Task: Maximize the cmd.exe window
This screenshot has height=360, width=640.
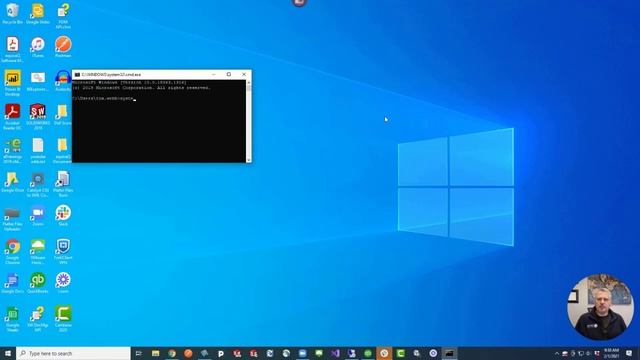Action: pyautogui.click(x=229, y=74)
